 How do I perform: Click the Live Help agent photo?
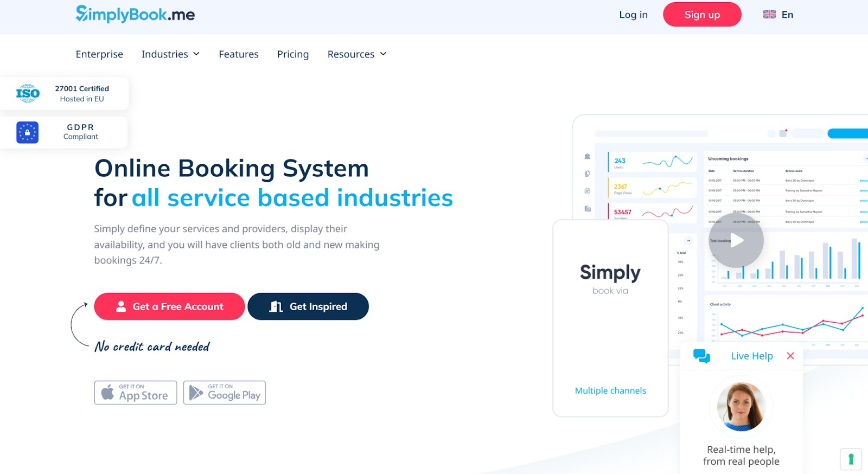coord(741,407)
